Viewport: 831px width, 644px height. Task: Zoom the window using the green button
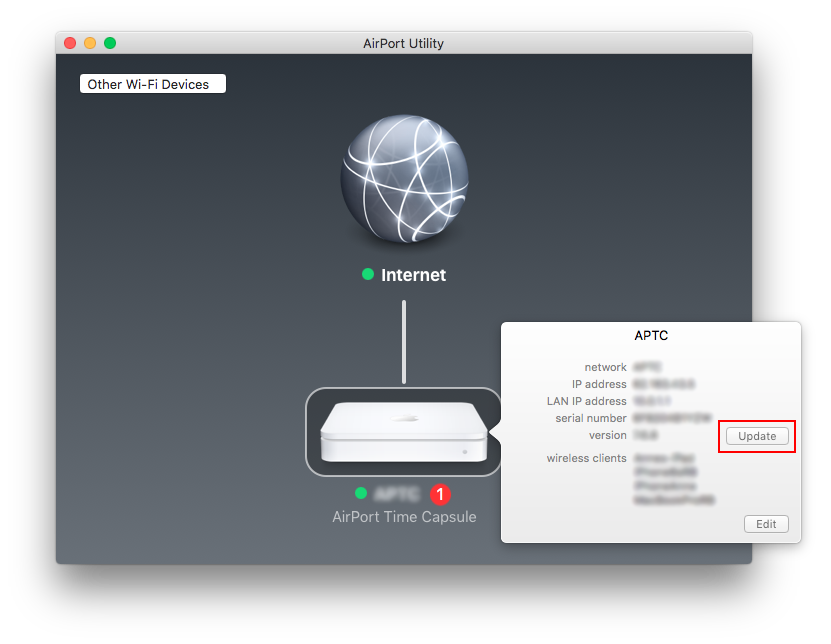point(110,43)
